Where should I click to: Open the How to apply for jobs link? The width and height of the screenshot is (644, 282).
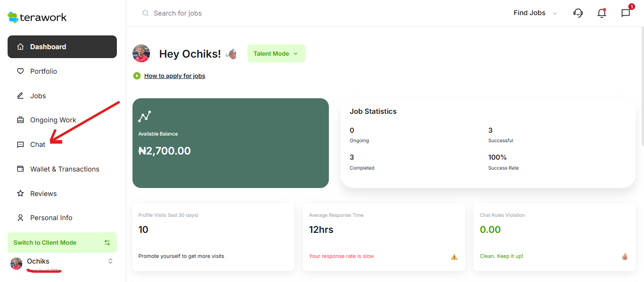(175, 76)
